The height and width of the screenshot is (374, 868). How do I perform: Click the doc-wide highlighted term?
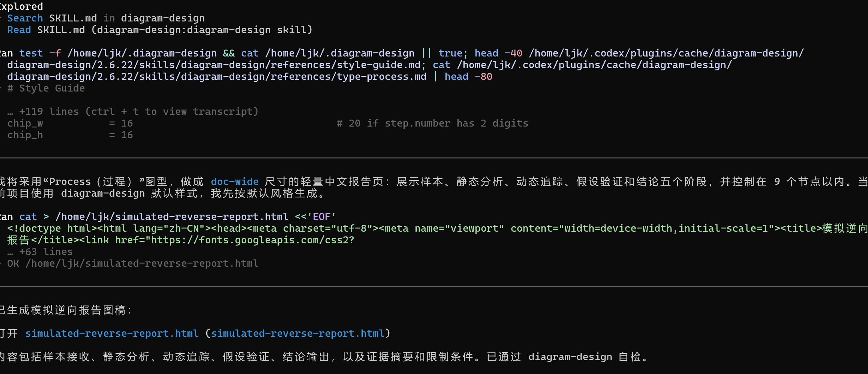(235, 182)
